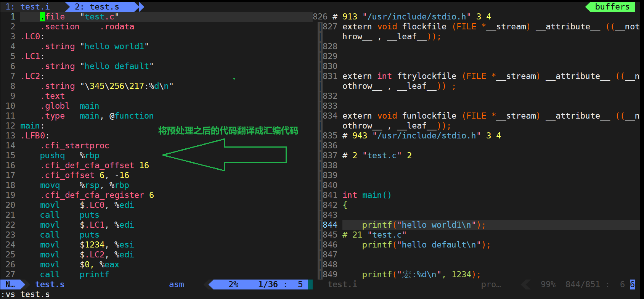Click %eax on line 26
This screenshot has height=299, width=644.
point(109,264)
